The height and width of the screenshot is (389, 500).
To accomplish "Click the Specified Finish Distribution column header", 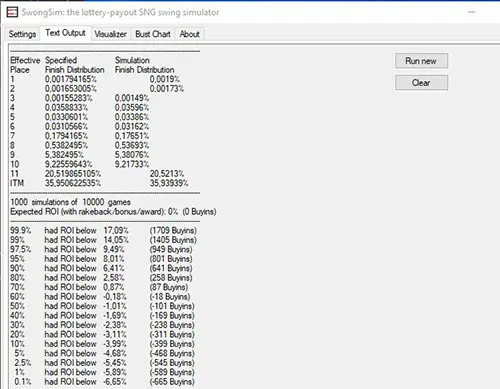I will tap(75, 65).
